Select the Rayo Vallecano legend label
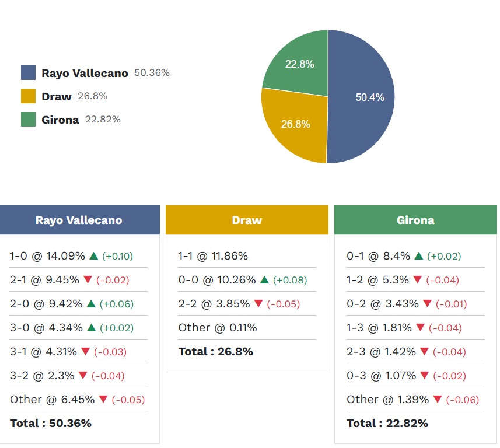The width and height of the screenshot is (500, 448). point(85,73)
